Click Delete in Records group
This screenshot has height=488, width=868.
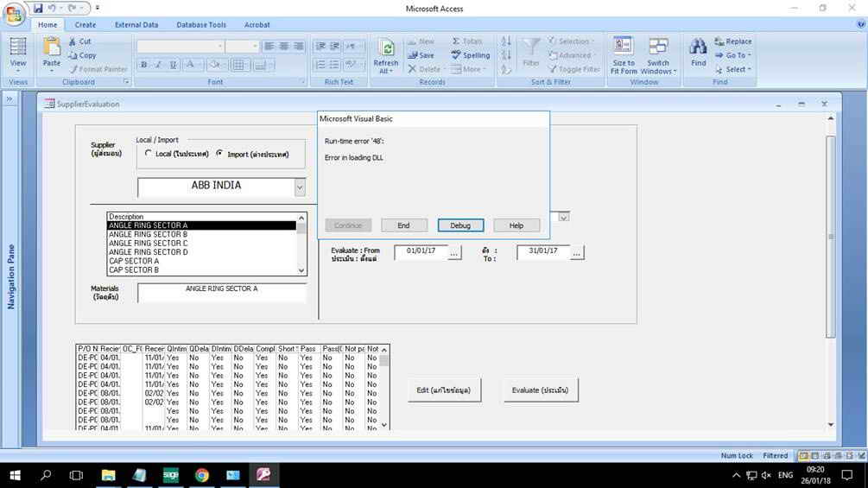pos(424,69)
